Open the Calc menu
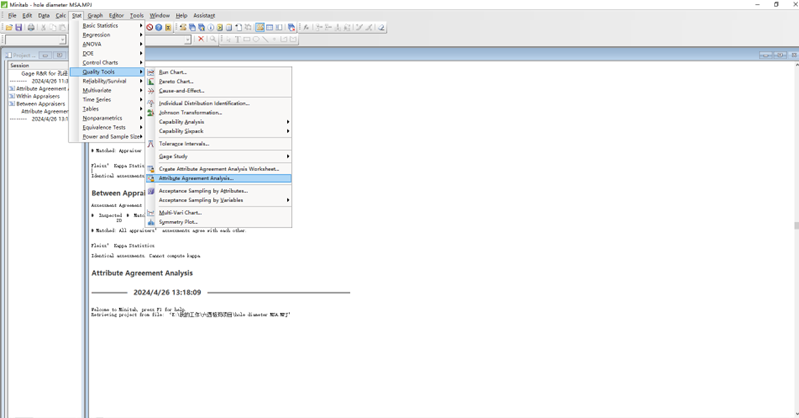The height and width of the screenshot is (418, 799). pyautogui.click(x=61, y=15)
